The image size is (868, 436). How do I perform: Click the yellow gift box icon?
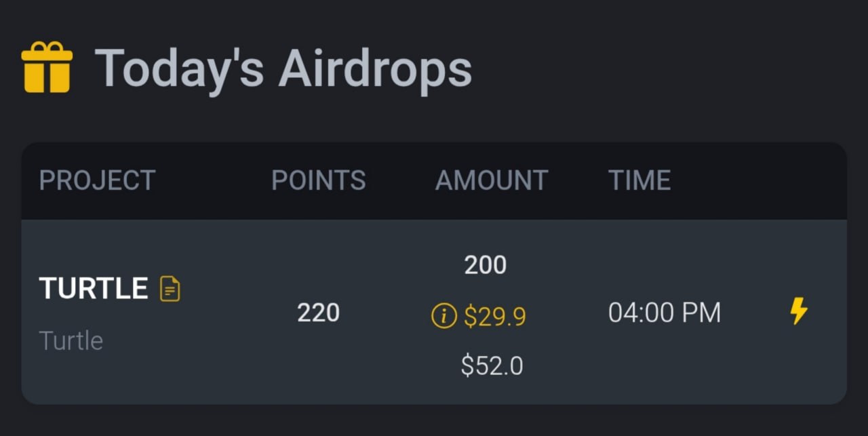pos(47,66)
